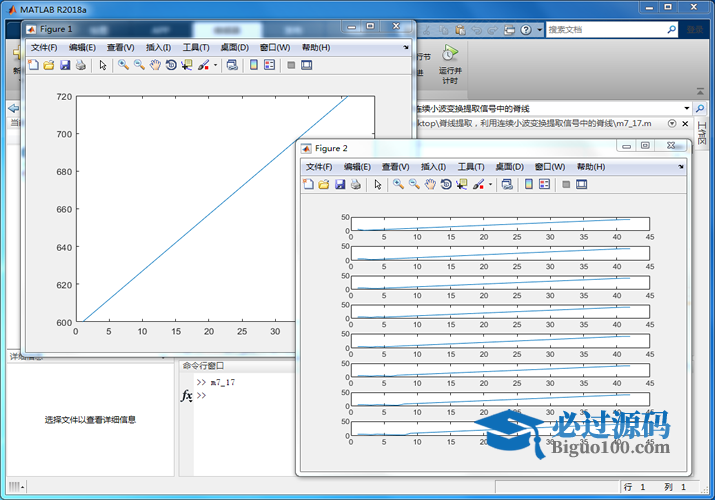The width and height of the screenshot is (715, 500).
Task: Open the 工具(T) menu in Figure 2
Action: pyautogui.click(x=471, y=167)
